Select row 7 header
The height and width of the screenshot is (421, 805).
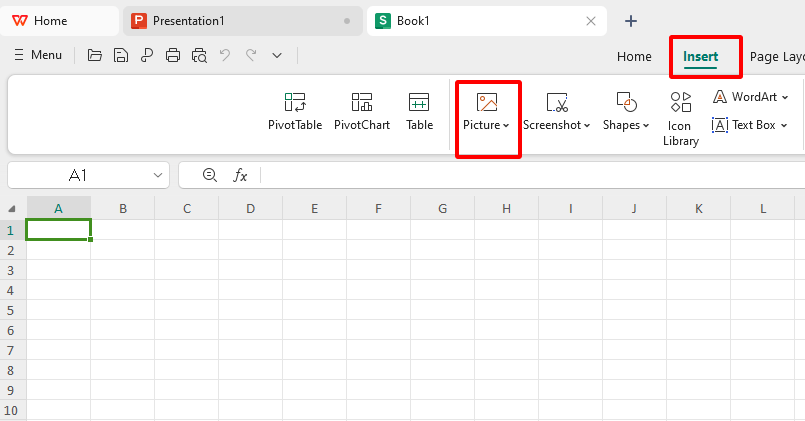coord(13,350)
